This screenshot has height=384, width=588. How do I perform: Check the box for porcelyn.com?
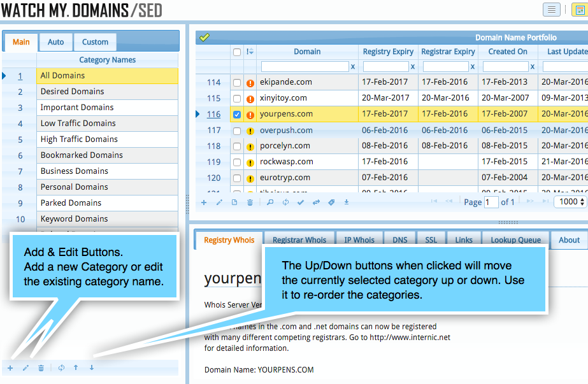click(x=236, y=146)
